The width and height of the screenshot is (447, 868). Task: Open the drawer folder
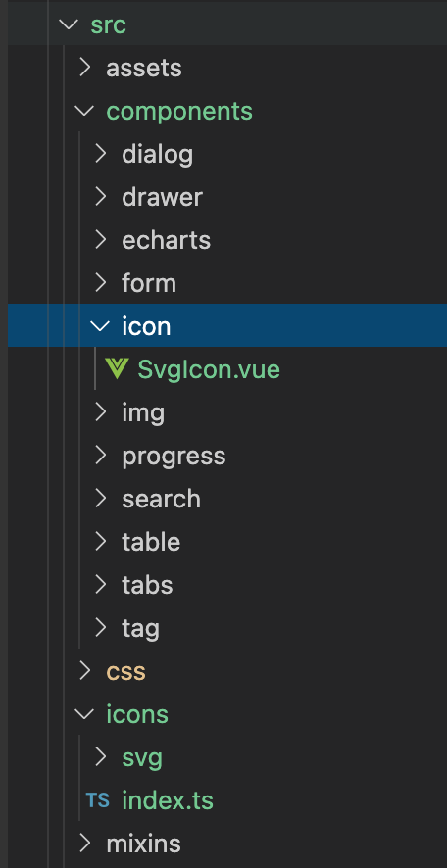click(162, 197)
